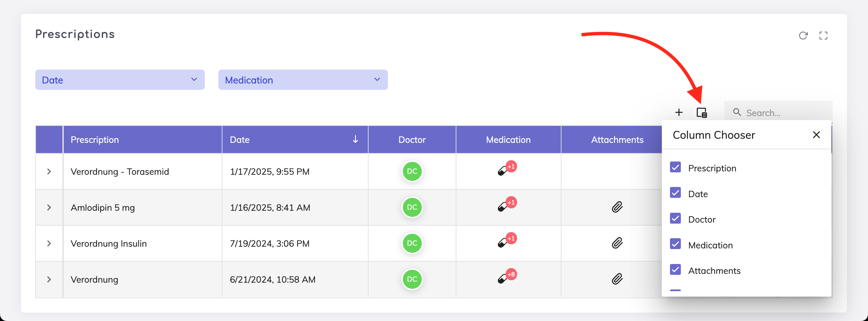
Task: Click the Doctor column header
Action: (x=412, y=139)
